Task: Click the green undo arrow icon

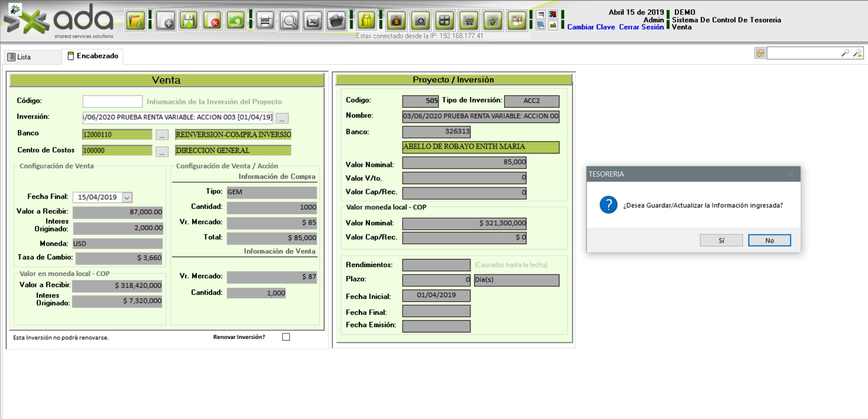Action: 235,21
